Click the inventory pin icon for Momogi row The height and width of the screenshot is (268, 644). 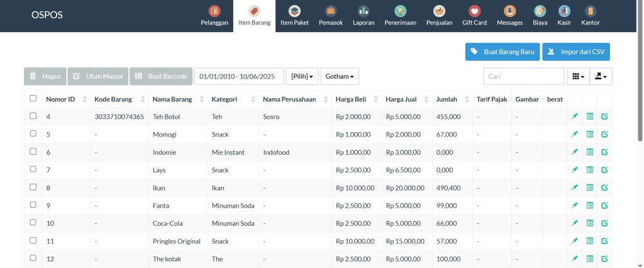click(x=574, y=135)
